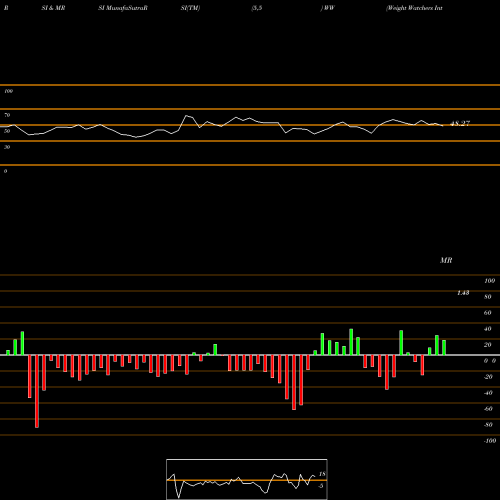The height and width of the screenshot is (500, 500).
Task: Click the MR axis label -20
Action: [488, 377]
